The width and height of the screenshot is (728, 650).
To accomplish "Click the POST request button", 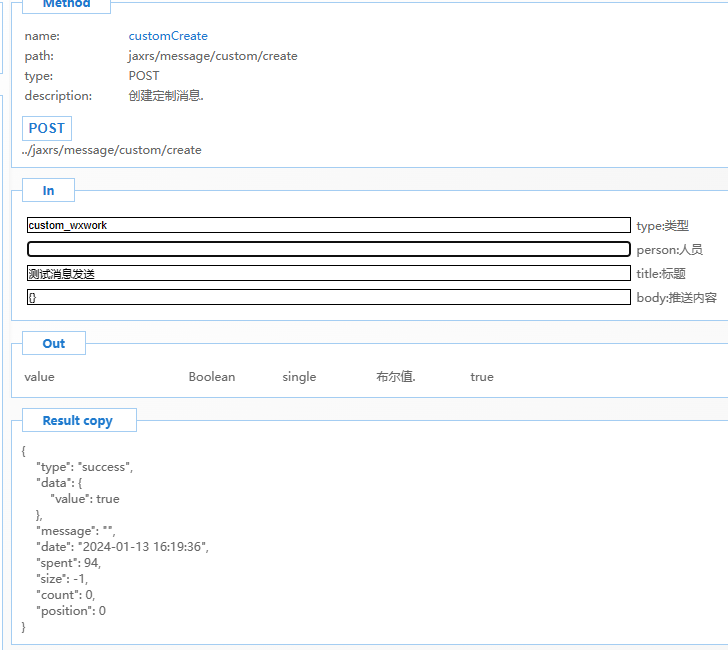I will point(47,128).
